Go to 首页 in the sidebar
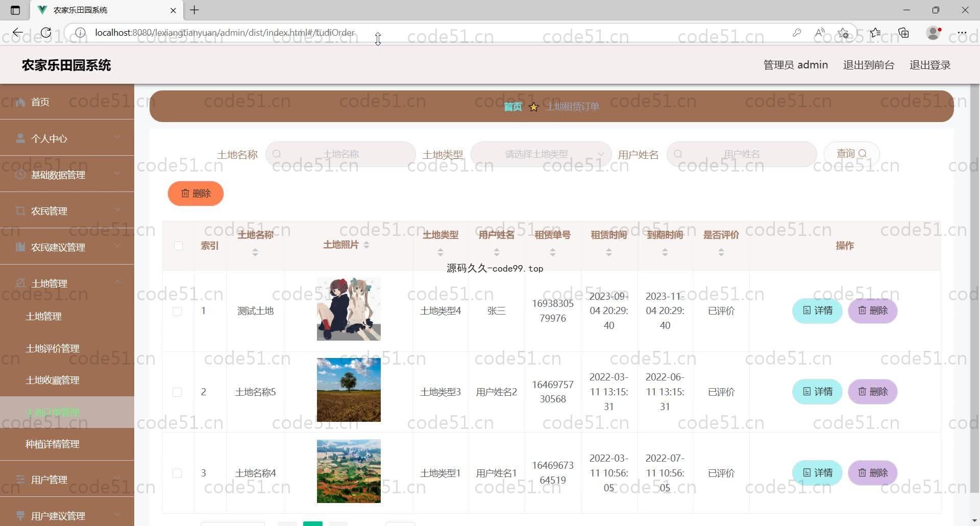This screenshot has width=980, height=526. 67,102
